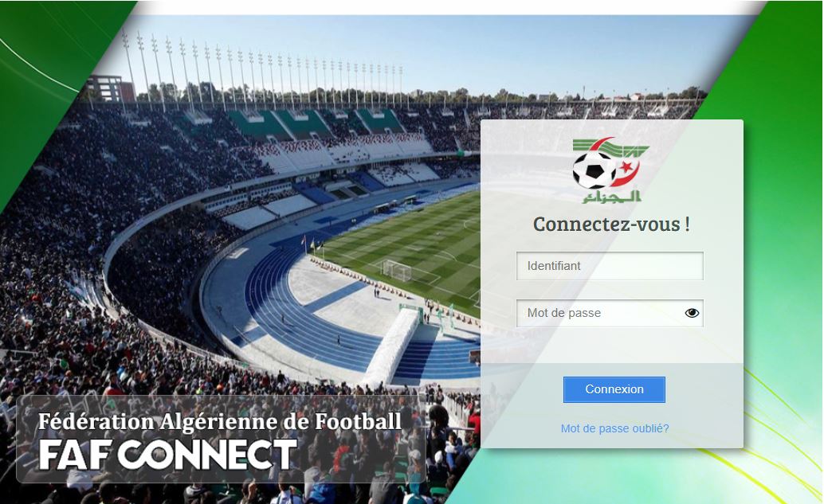824x504 pixels.
Task: Click empty area below the password field
Action: coord(610,345)
